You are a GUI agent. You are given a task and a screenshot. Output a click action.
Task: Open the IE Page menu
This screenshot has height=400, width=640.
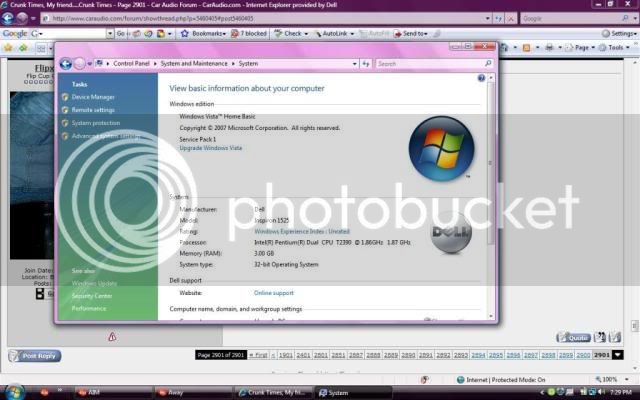point(582,48)
